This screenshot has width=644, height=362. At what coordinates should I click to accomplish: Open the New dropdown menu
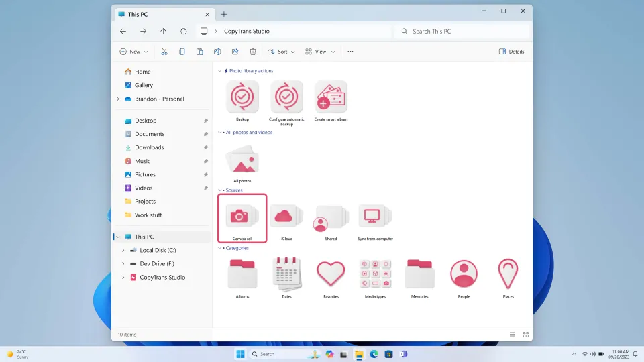click(x=134, y=52)
